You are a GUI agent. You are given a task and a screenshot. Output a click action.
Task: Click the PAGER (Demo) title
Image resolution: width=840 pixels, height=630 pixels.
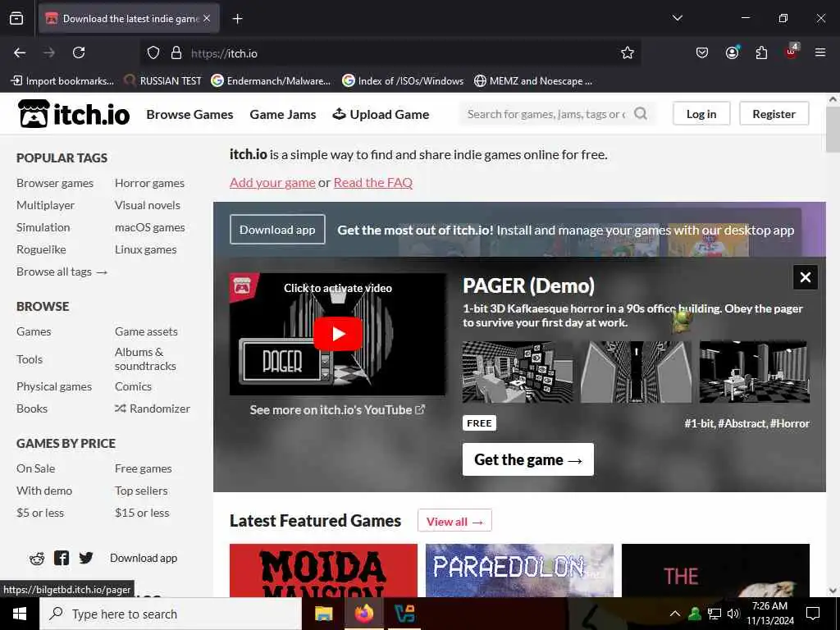pos(528,286)
